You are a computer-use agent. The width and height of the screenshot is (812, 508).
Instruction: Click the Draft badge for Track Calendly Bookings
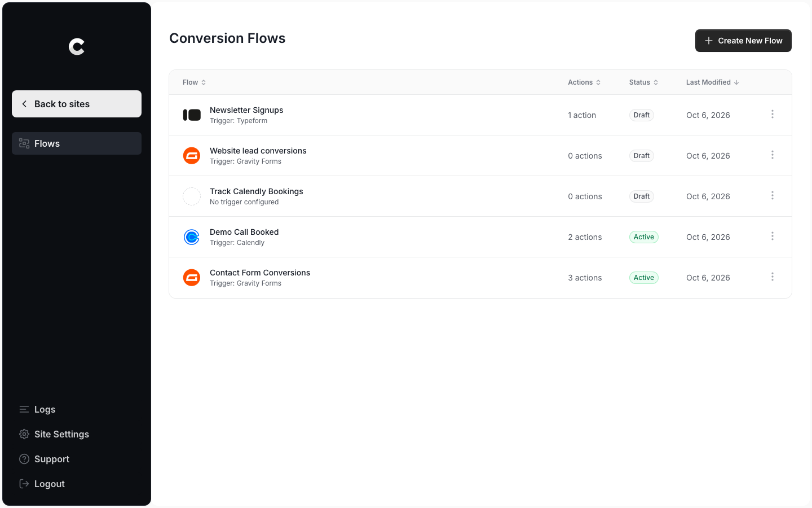click(642, 196)
